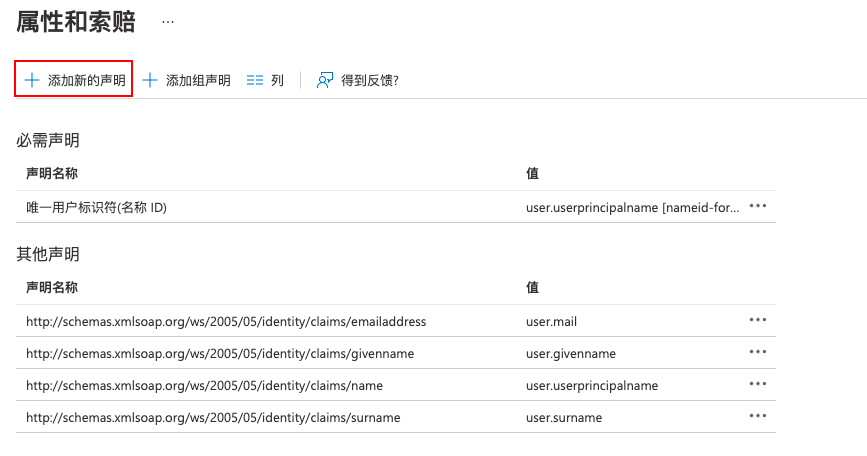The height and width of the screenshot is (456, 867).
Task: Open more options for emailaddress claim
Action: click(758, 320)
